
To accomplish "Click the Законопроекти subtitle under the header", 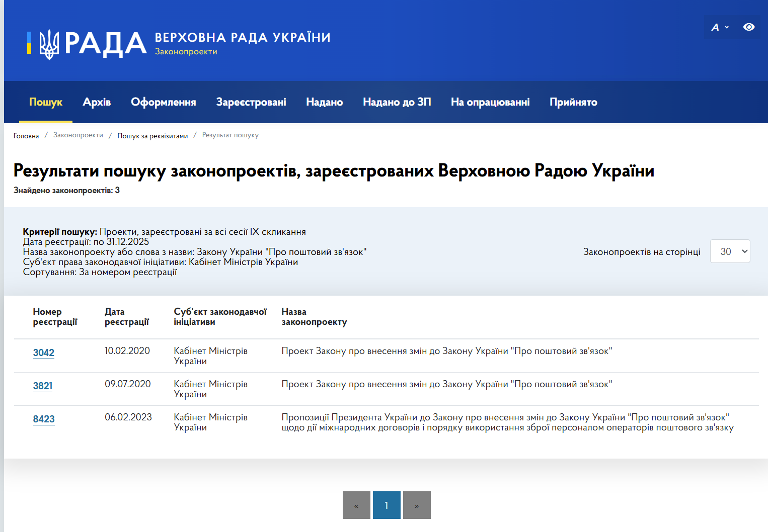I will pos(186,52).
